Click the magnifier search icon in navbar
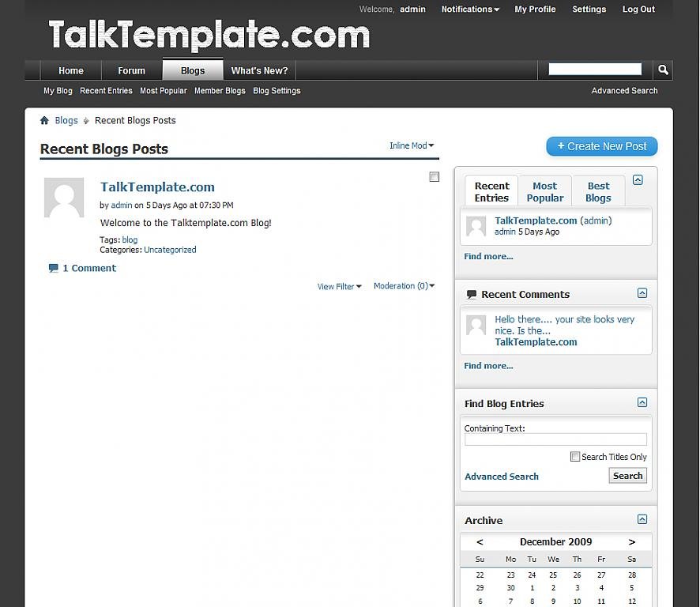The image size is (700, 607). point(663,70)
